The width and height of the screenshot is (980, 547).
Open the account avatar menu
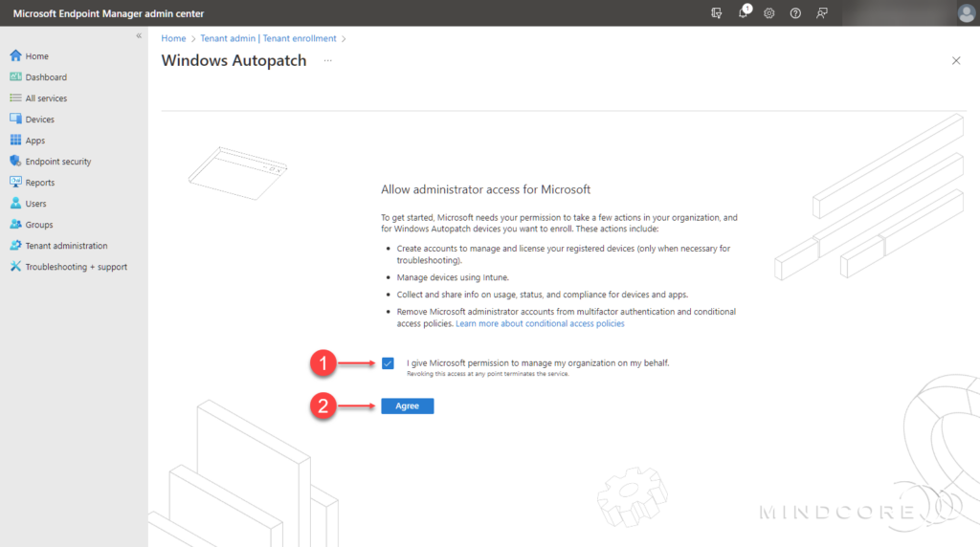pyautogui.click(x=967, y=13)
